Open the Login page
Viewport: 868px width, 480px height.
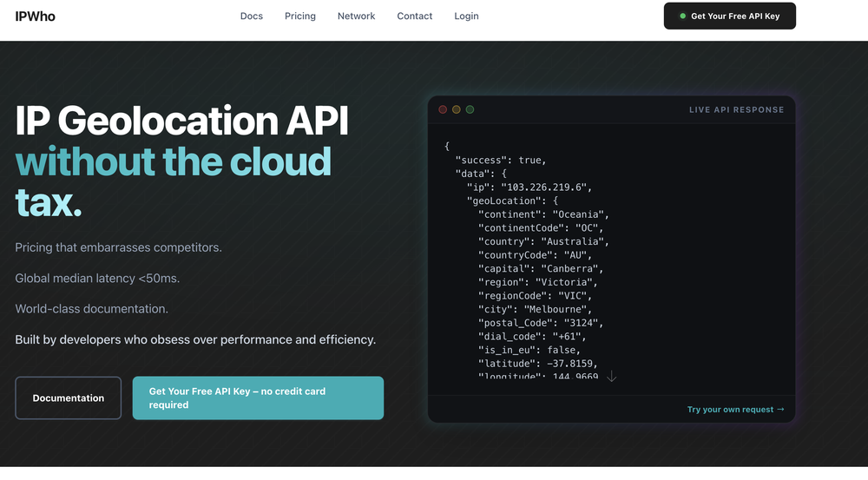tap(467, 16)
